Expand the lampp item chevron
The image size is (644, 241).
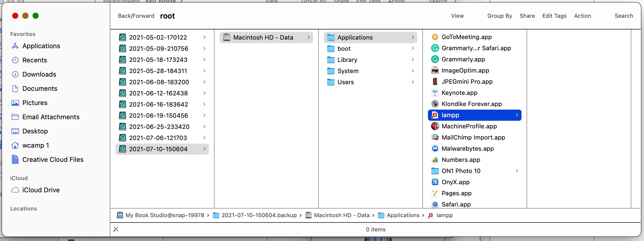click(517, 115)
